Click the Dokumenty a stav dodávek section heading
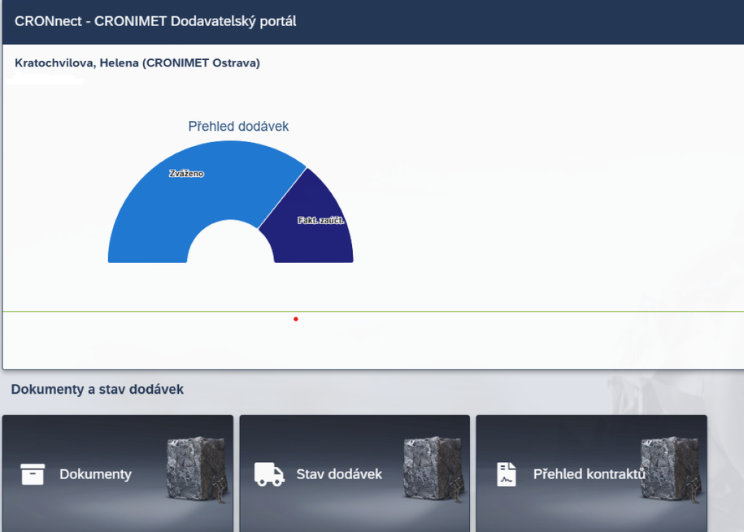The image size is (744, 532). tap(97, 389)
